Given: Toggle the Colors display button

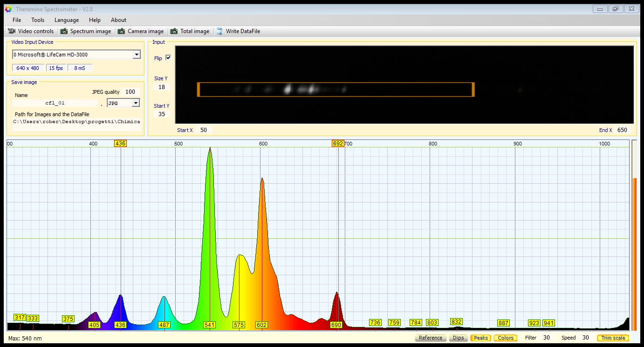Looking at the screenshot, I should click(506, 338).
